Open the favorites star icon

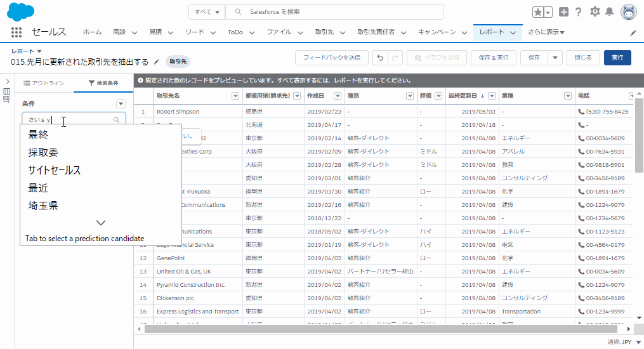(537, 12)
